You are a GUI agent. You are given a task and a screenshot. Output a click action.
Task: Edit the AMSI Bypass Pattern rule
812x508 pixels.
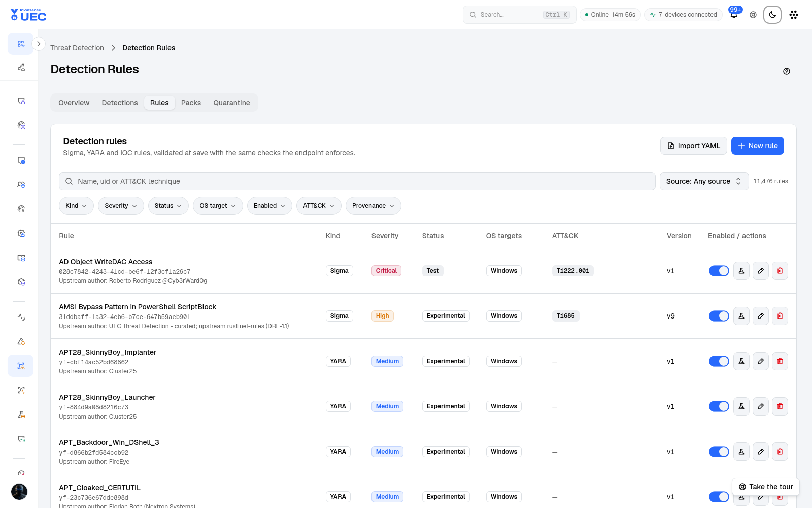761,316
